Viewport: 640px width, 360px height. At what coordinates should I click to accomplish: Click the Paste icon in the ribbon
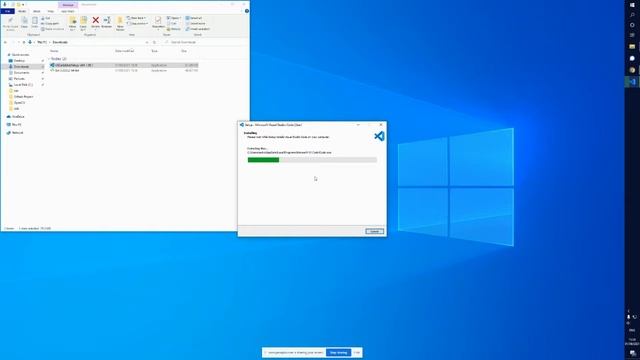[35, 22]
